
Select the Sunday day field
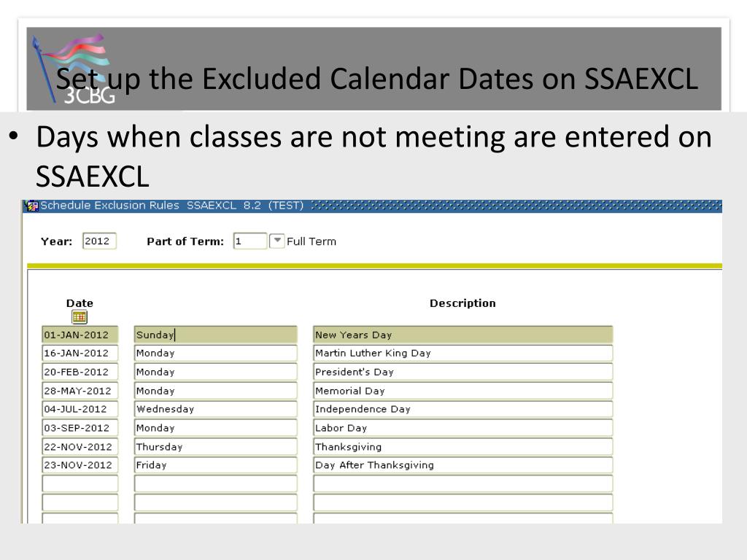coord(216,335)
